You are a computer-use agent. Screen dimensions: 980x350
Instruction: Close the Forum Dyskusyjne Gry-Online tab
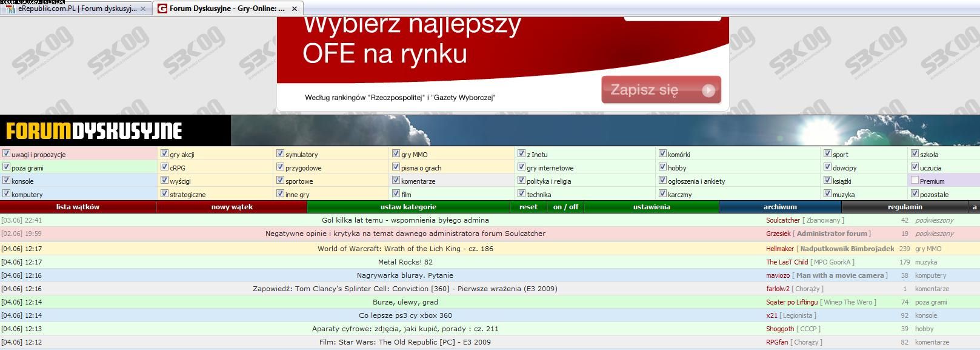coord(295,9)
